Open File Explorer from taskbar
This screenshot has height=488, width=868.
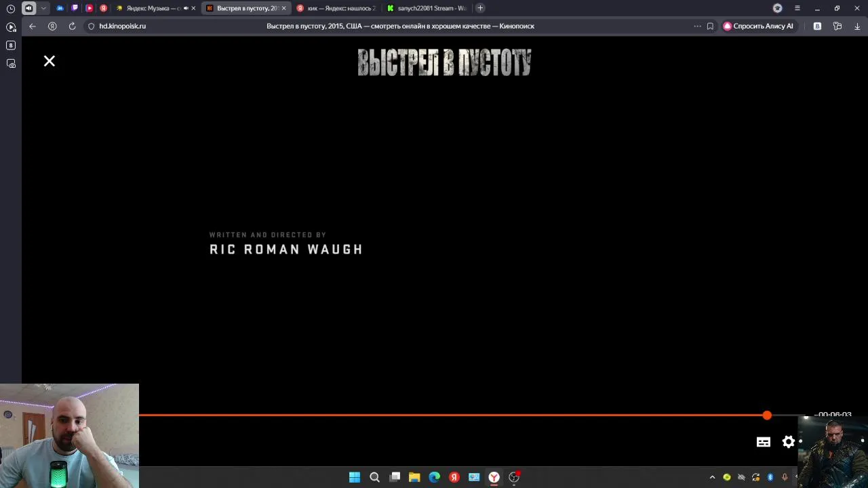click(414, 477)
